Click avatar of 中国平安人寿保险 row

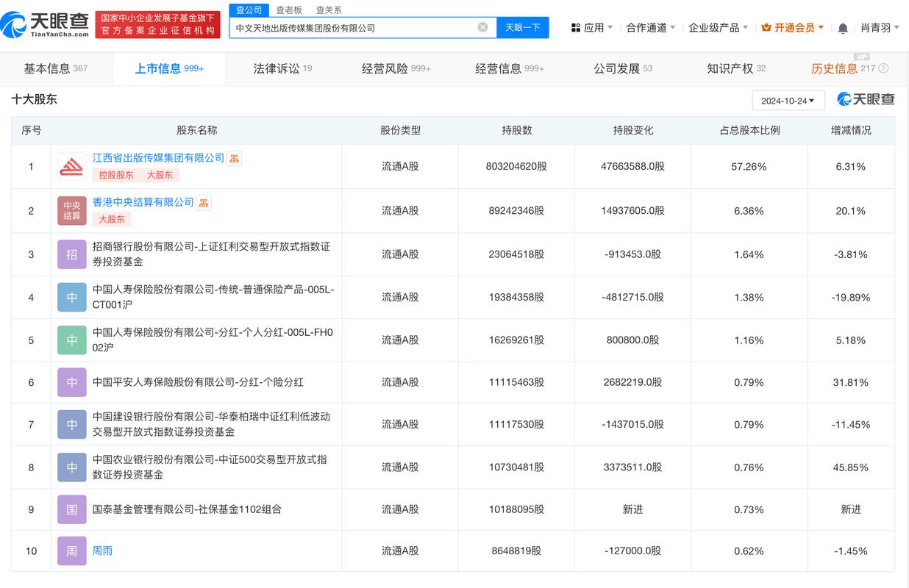coord(72,382)
